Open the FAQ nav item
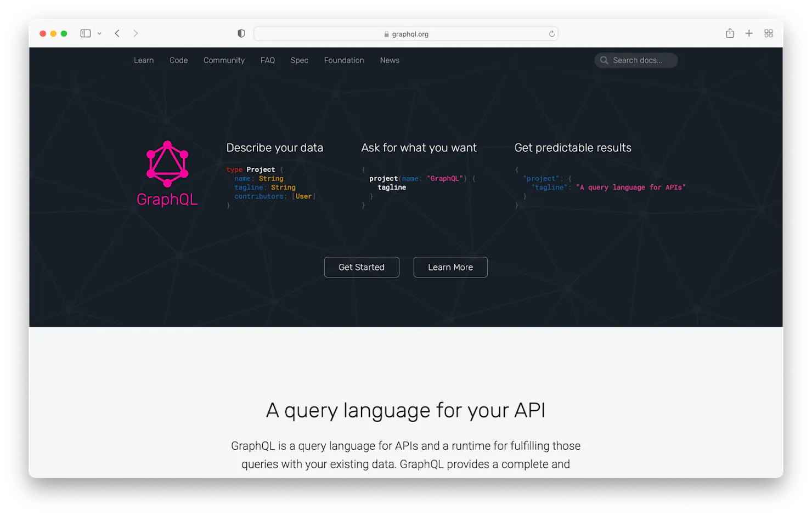Viewport: 812px width, 516px height. tap(268, 60)
